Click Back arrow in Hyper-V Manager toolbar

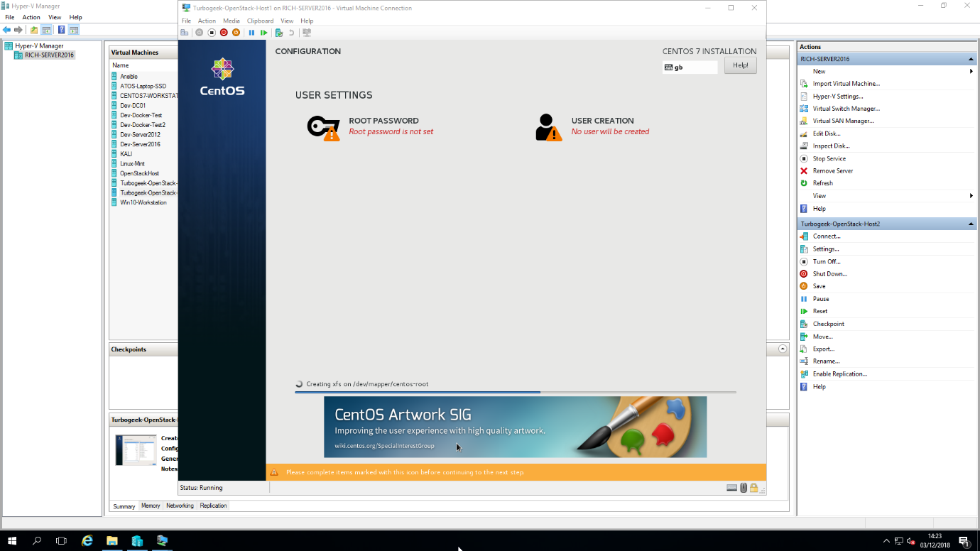7,30
